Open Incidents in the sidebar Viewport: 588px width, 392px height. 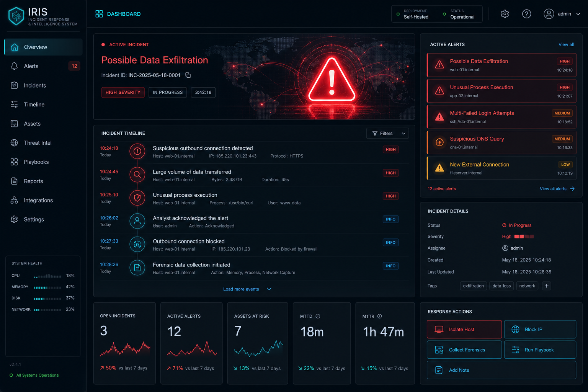tap(43, 85)
